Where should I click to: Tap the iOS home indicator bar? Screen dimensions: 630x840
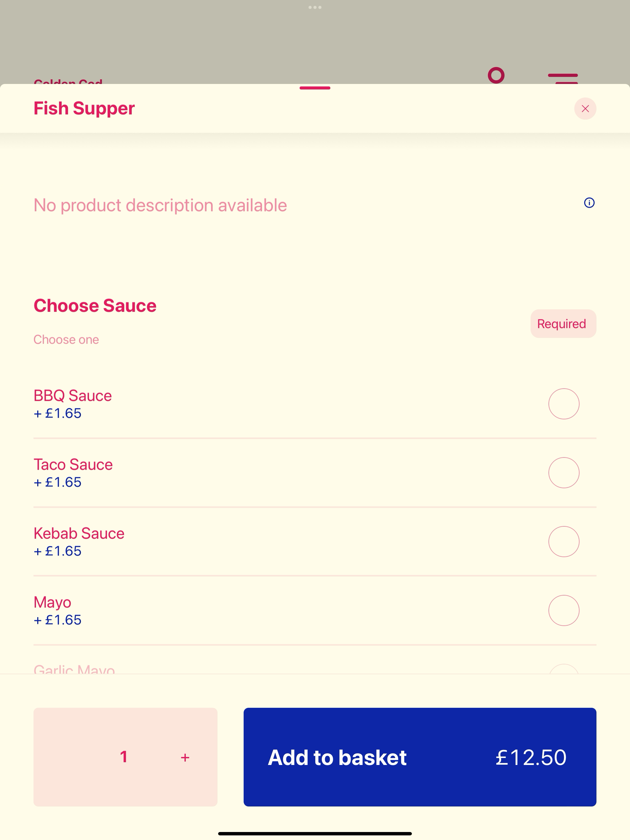point(315,834)
